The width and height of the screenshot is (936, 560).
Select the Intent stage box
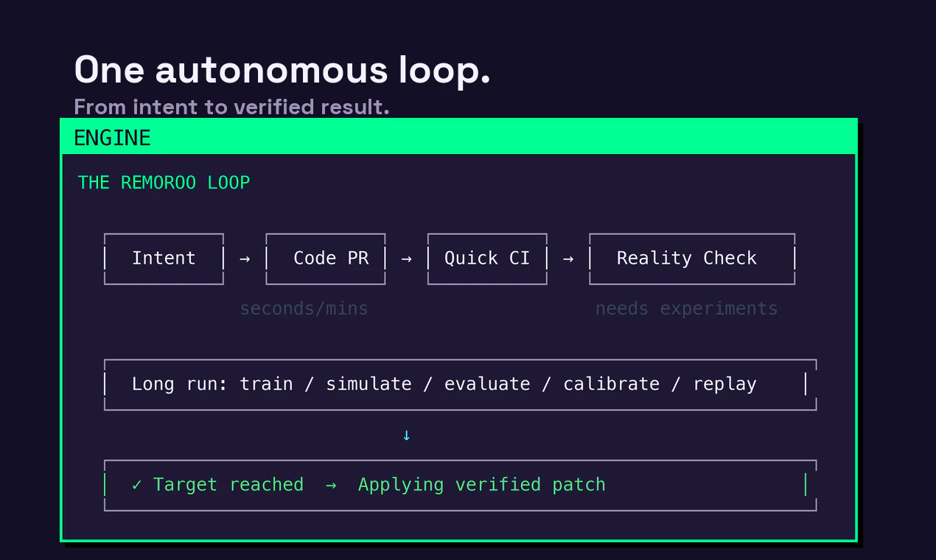click(x=164, y=259)
